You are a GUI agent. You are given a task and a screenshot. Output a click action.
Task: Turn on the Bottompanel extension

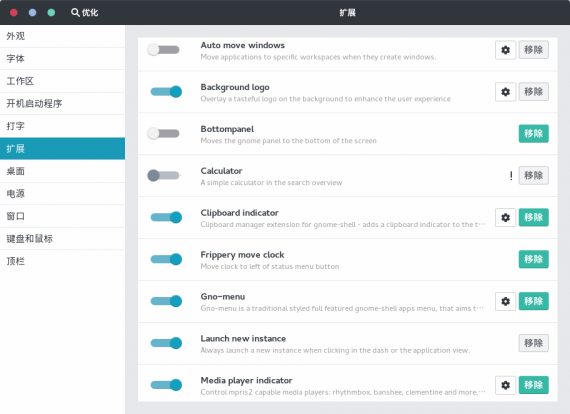point(163,133)
